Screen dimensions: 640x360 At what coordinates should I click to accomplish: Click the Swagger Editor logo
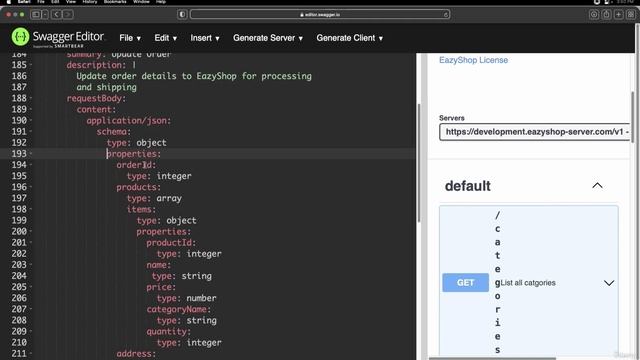58,38
